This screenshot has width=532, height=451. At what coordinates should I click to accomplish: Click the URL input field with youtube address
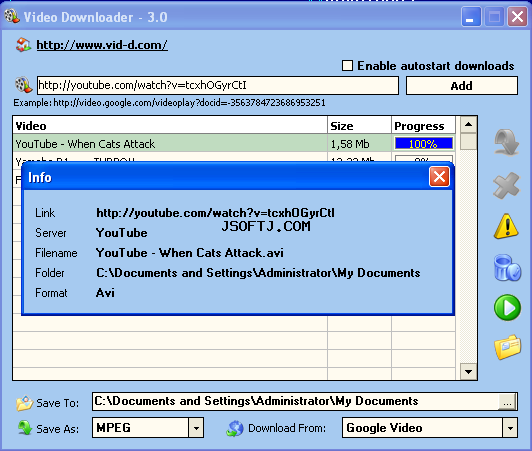(x=217, y=86)
